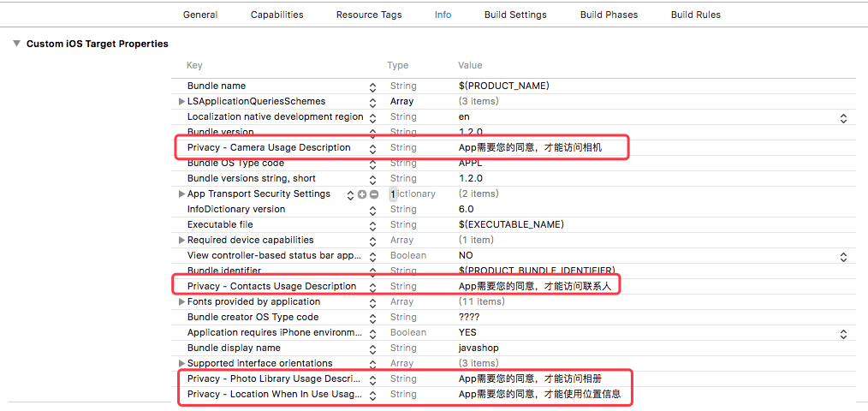Screen dimensions: 868x411
Task: Click key stepper beside App Transport Security Settings
Action: coord(350,194)
